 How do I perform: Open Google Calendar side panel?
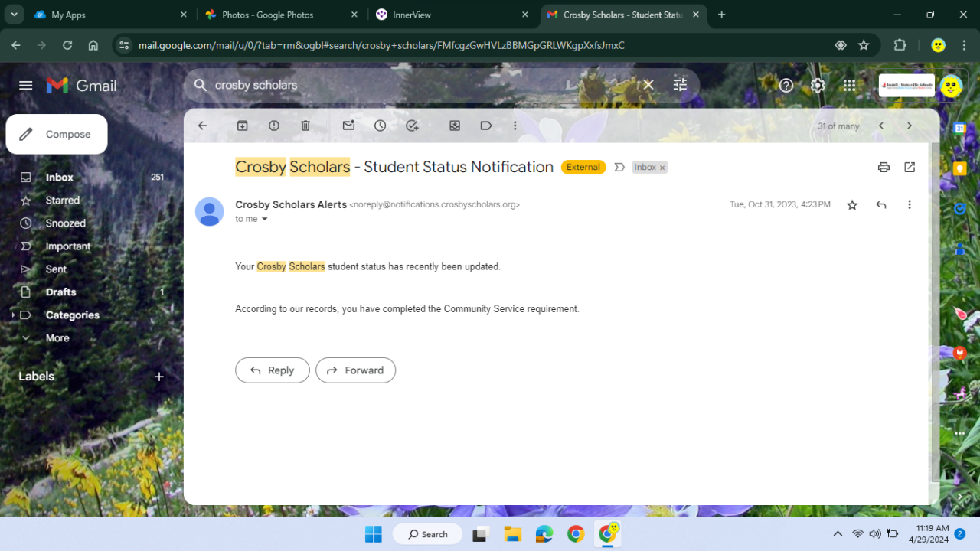coord(960,129)
